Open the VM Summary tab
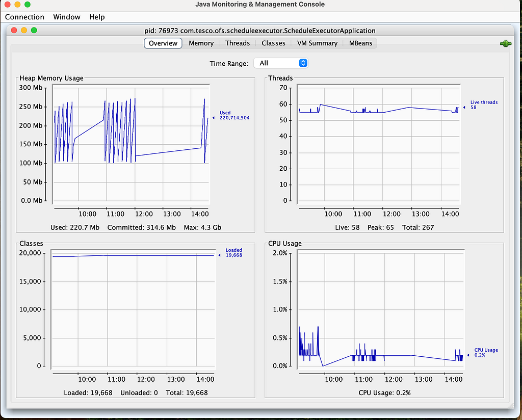This screenshot has height=420, width=522. [x=317, y=43]
